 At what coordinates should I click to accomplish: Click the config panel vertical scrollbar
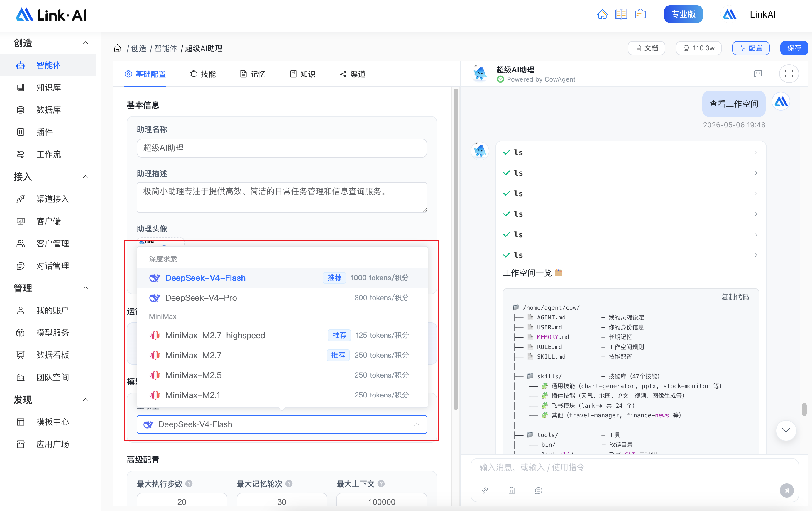click(x=456, y=250)
